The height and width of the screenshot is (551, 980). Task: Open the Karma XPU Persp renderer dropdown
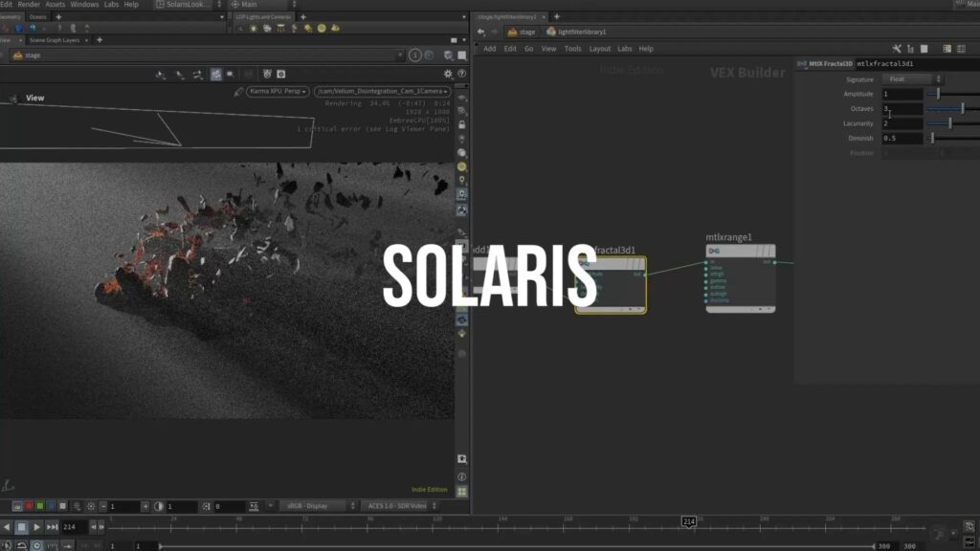tap(278, 91)
